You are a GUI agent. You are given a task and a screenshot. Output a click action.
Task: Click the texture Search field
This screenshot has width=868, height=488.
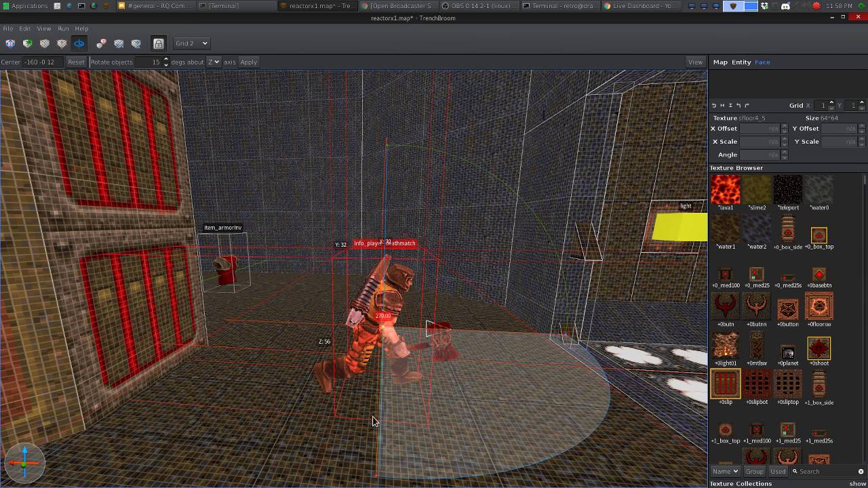coord(827,471)
